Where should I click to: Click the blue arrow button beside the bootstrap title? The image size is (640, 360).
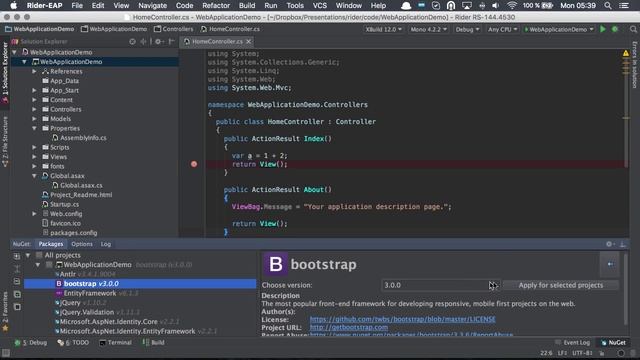click(x=610, y=264)
